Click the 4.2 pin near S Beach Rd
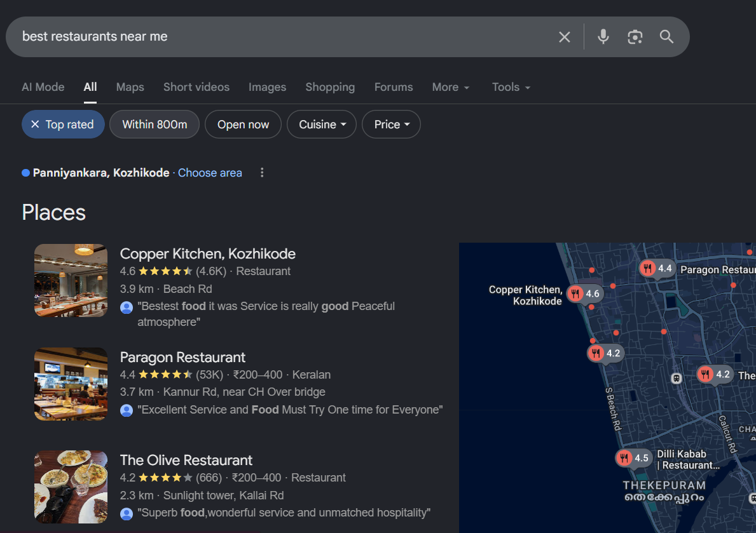 tap(605, 353)
